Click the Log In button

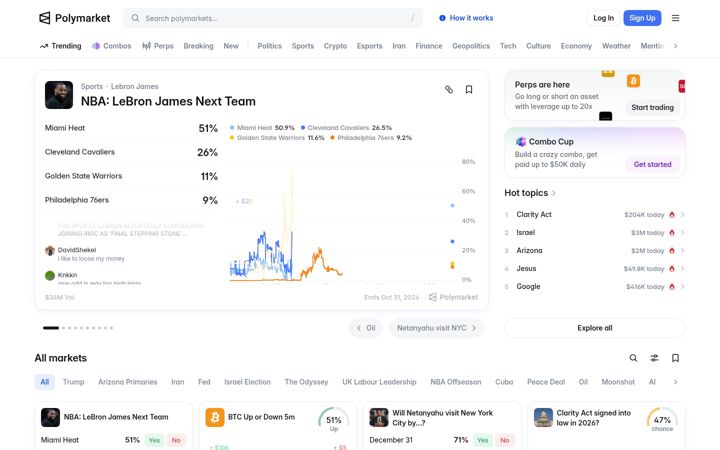click(x=603, y=18)
